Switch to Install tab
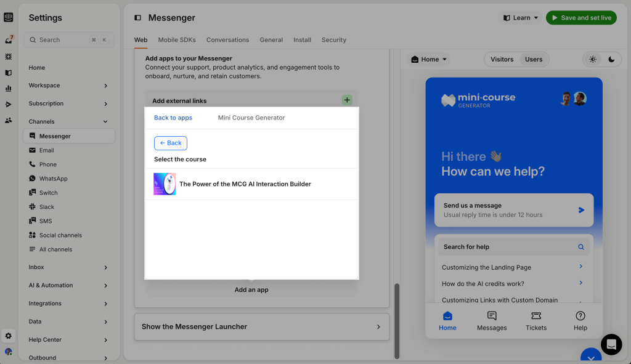This screenshot has height=364, width=631. pyautogui.click(x=302, y=40)
